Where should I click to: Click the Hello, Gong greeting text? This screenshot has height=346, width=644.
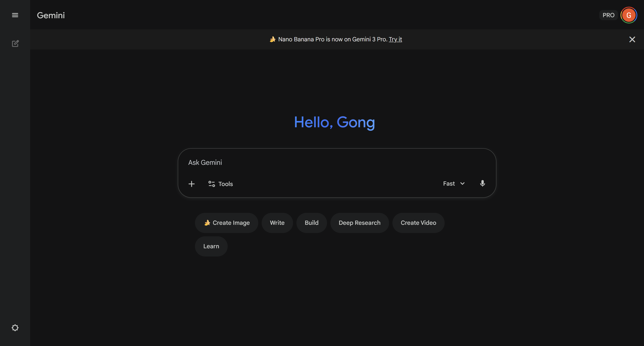(334, 122)
